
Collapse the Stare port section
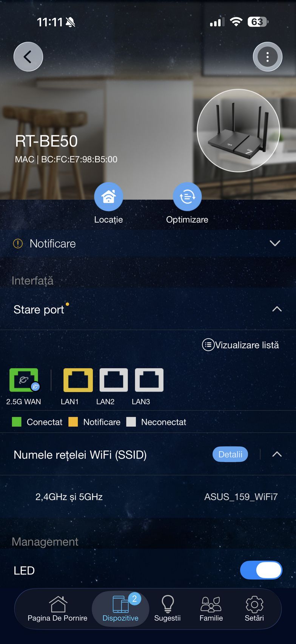[x=277, y=309]
